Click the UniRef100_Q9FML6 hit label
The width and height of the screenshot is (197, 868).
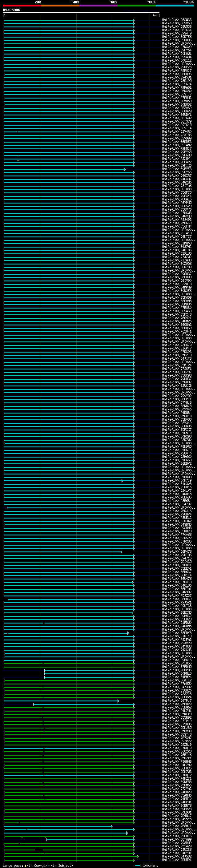coord(177,836)
